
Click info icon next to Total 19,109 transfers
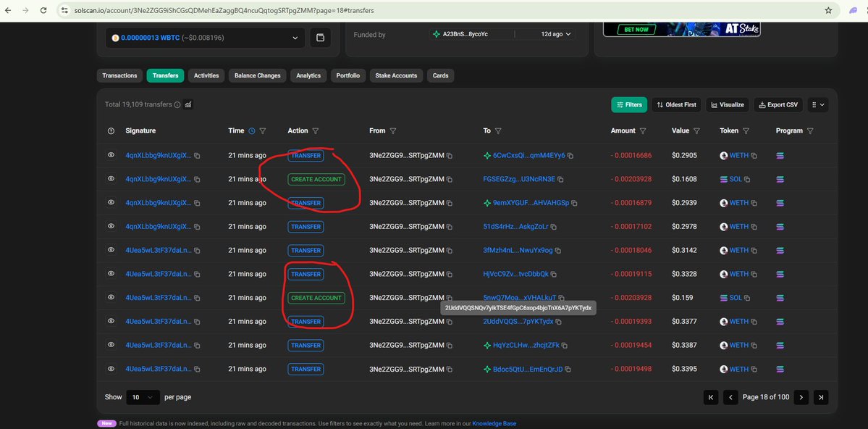pos(177,104)
